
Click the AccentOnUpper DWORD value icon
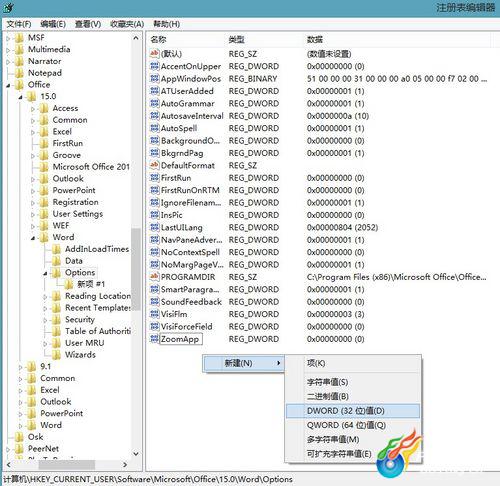pos(154,66)
